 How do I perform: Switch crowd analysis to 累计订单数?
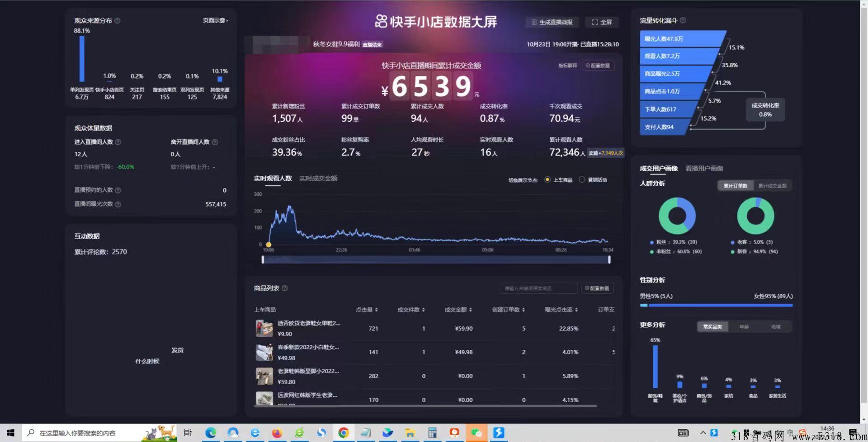[736, 186]
